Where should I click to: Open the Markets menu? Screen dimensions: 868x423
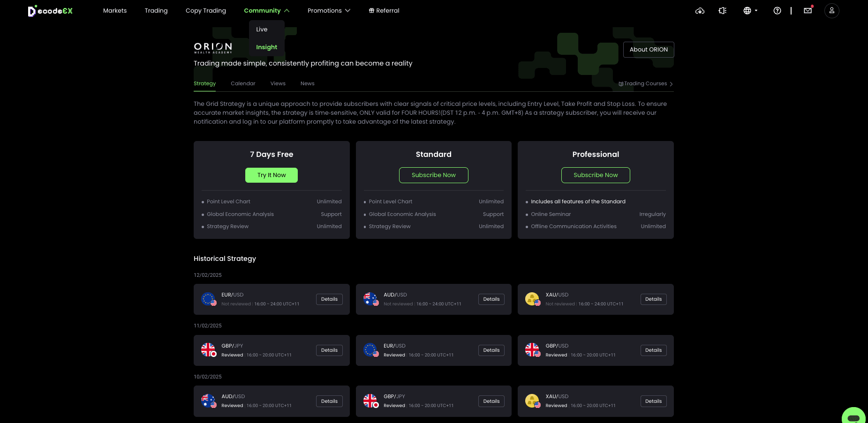115,11
